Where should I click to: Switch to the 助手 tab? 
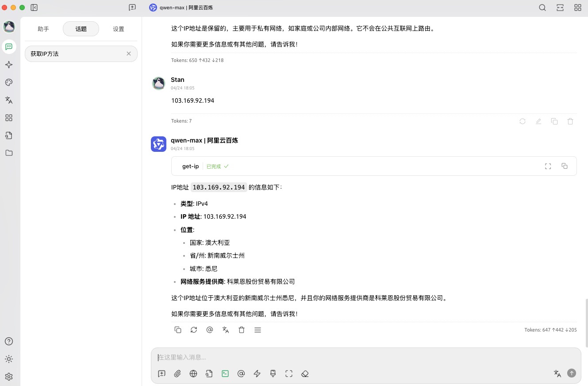pyautogui.click(x=43, y=29)
